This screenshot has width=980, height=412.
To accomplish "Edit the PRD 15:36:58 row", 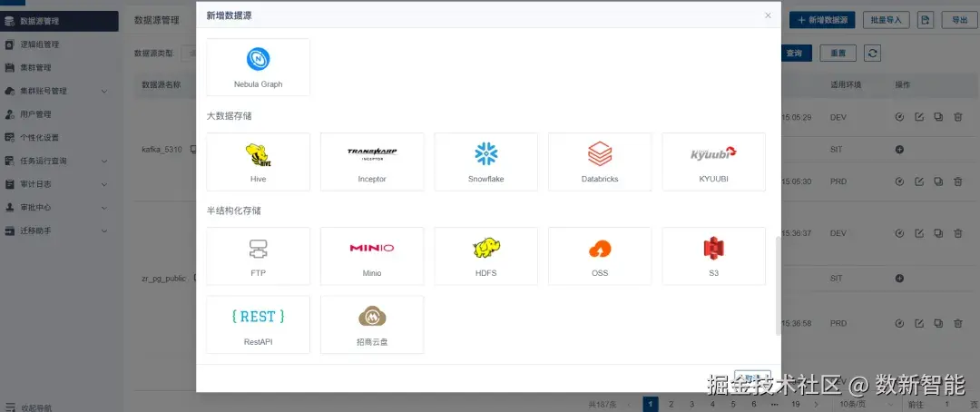I will coord(918,323).
